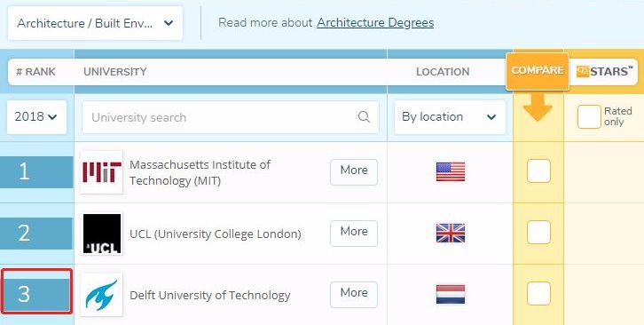Click the United States flag icon

[x=451, y=171]
